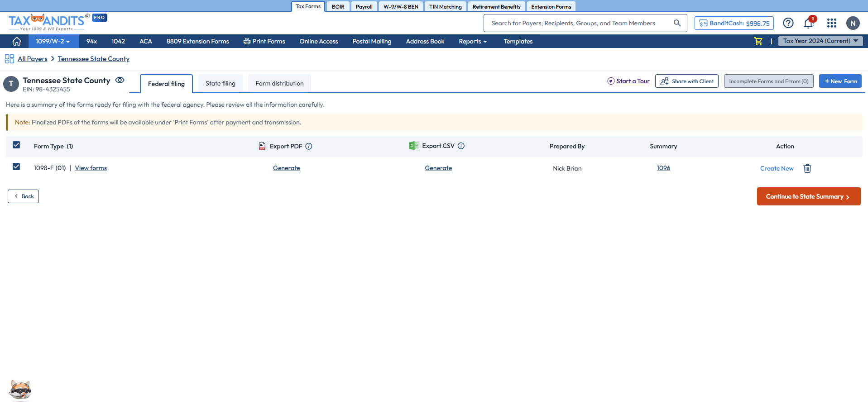Toggle payer details eye icon

click(120, 80)
